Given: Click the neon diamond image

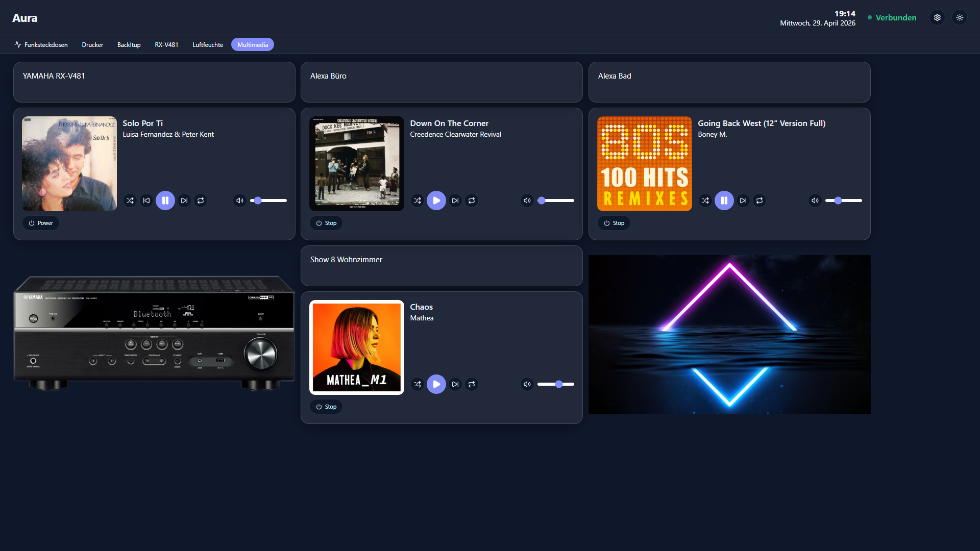Looking at the screenshot, I should coord(729,335).
